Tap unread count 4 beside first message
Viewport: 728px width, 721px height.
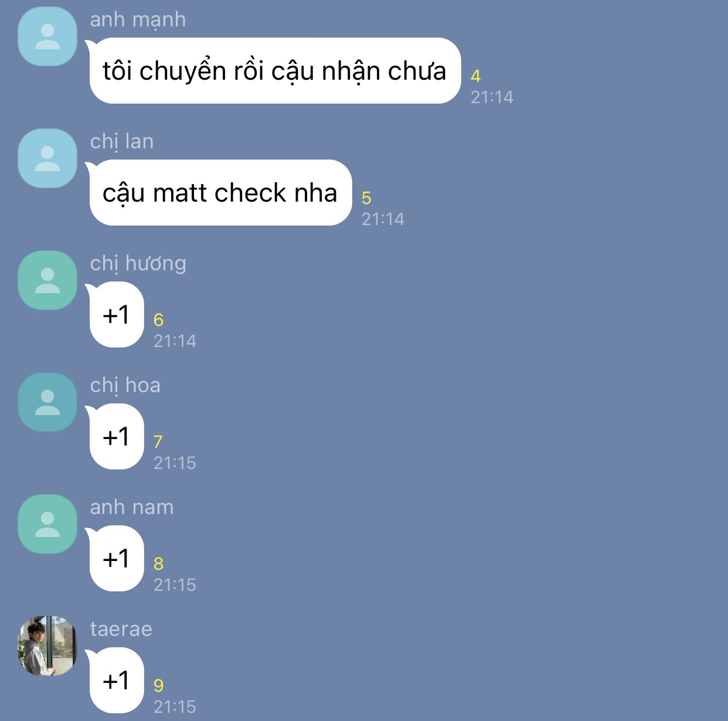[476, 76]
